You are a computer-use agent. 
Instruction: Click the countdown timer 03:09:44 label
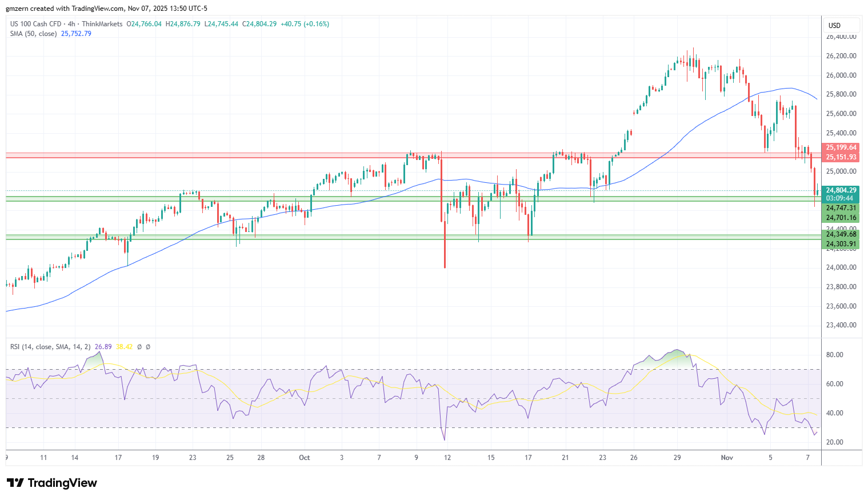click(x=841, y=198)
